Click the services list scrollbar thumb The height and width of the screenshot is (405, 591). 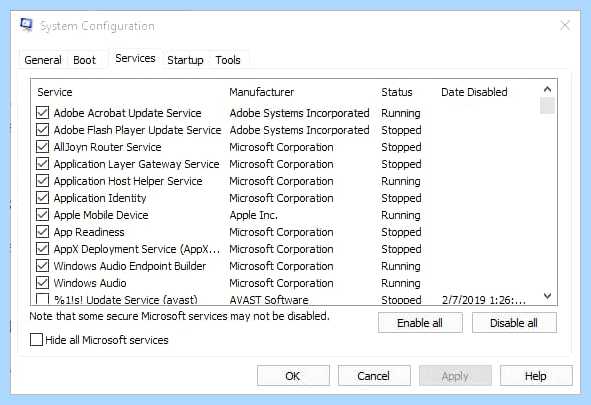coord(547,105)
